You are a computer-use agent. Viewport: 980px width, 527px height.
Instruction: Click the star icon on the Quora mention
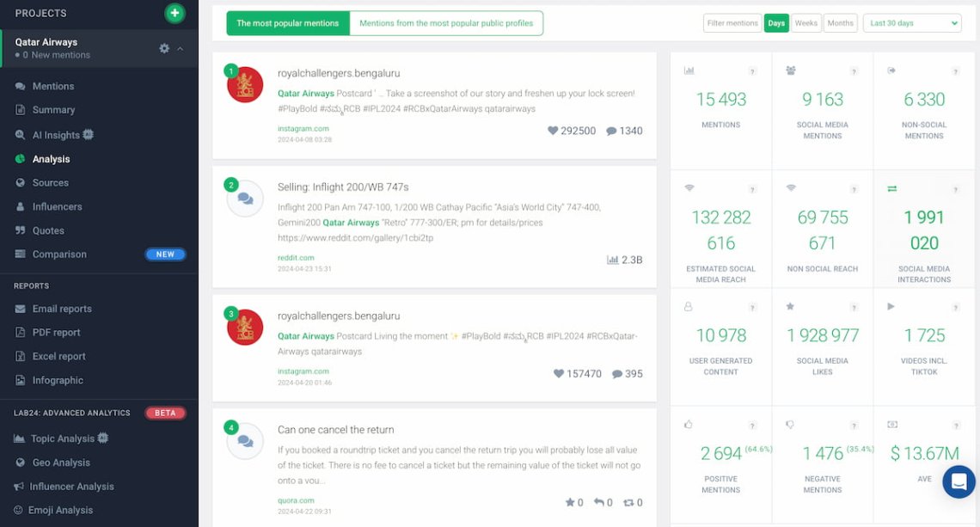tap(569, 502)
